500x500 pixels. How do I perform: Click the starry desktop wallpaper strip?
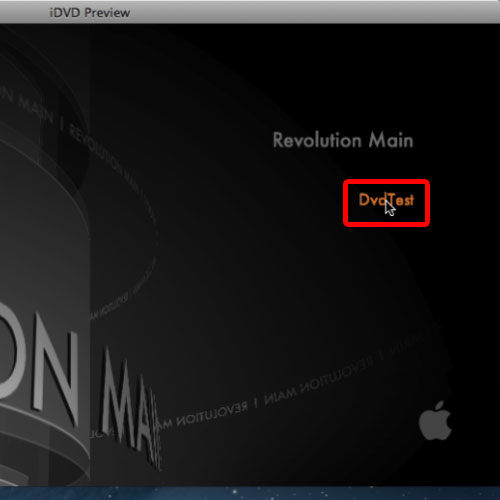[x=250, y=493]
